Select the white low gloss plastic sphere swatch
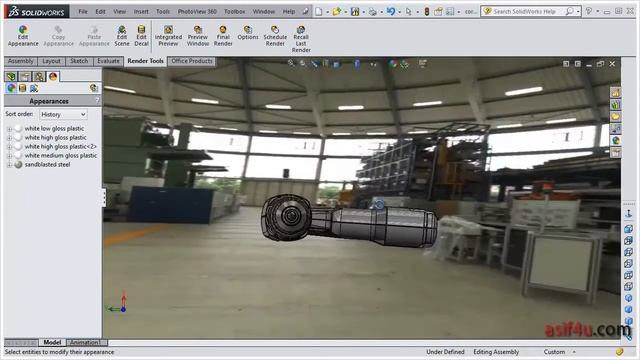Image resolution: width=640 pixels, height=360 pixels. 18,129
